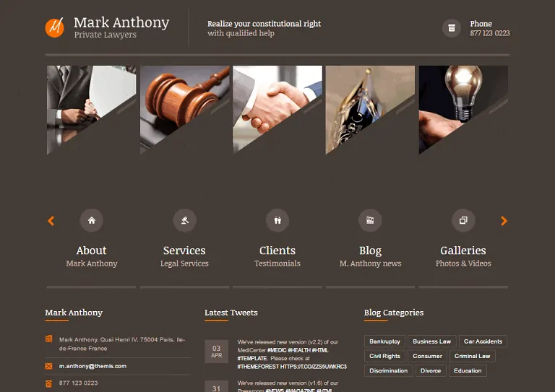Click the orange Mark Anthony logo icon

(x=54, y=27)
